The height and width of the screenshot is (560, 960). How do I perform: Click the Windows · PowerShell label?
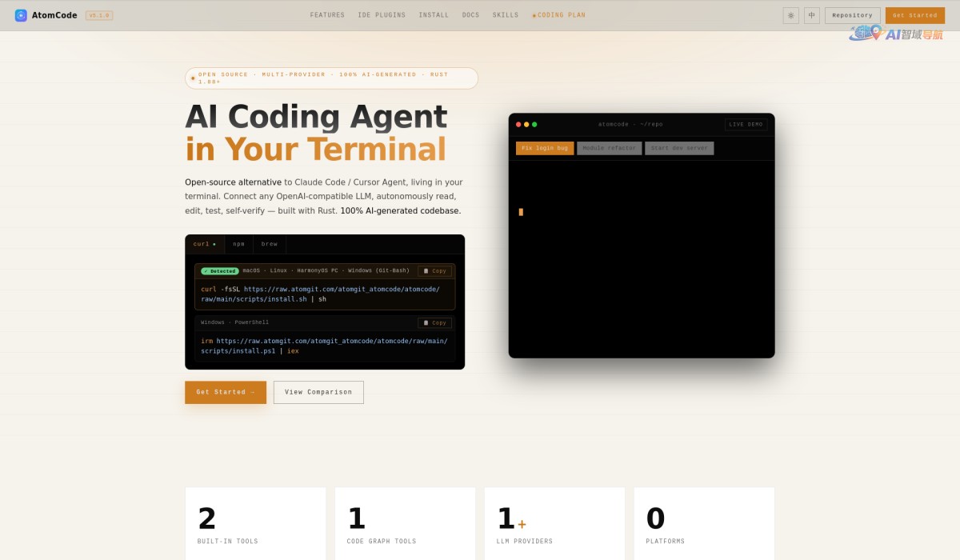point(234,323)
